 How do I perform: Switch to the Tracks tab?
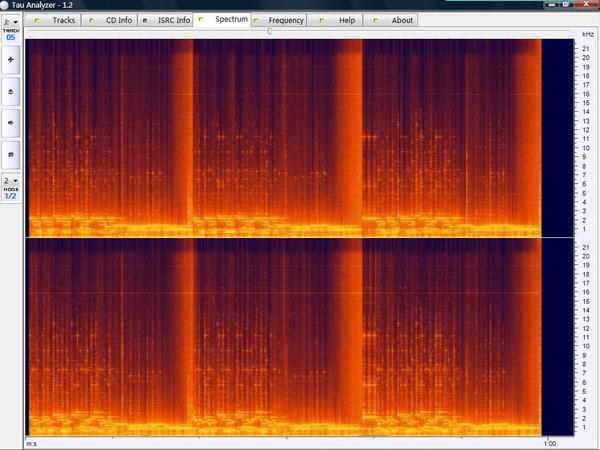coord(53,20)
